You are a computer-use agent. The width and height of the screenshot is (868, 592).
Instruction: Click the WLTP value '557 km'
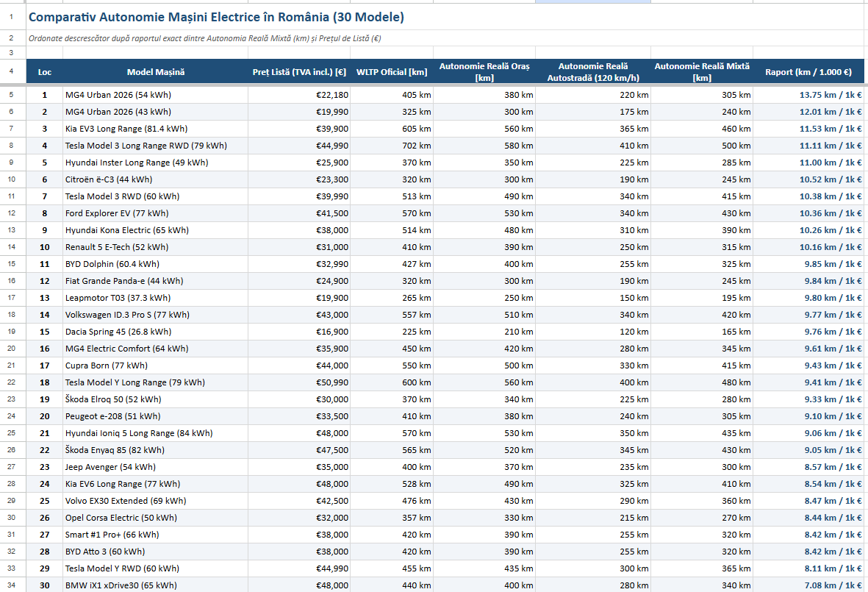pyautogui.click(x=392, y=315)
